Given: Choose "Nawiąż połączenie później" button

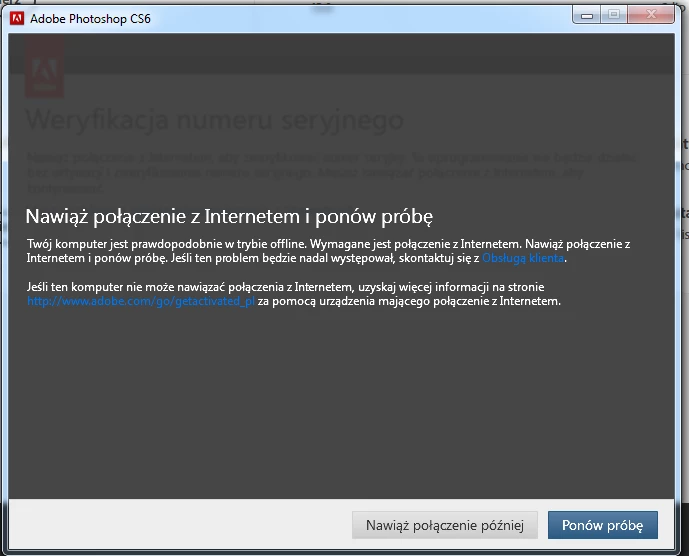Looking at the screenshot, I should (445, 525).
